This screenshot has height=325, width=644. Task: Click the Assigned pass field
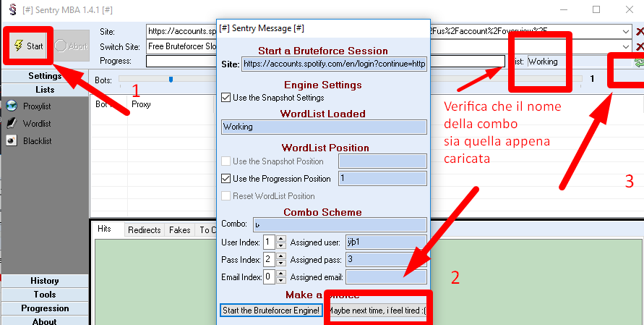(387, 259)
